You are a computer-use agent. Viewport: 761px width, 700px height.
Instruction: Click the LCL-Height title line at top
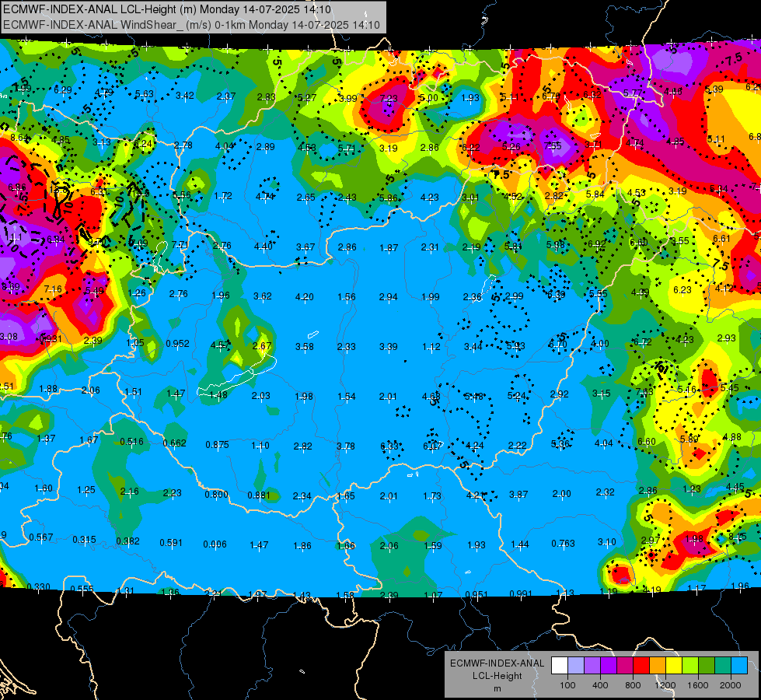point(167,9)
